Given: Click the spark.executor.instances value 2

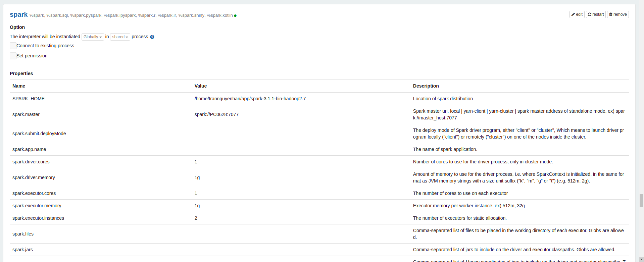Looking at the screenshot, I should pos(196,218).
